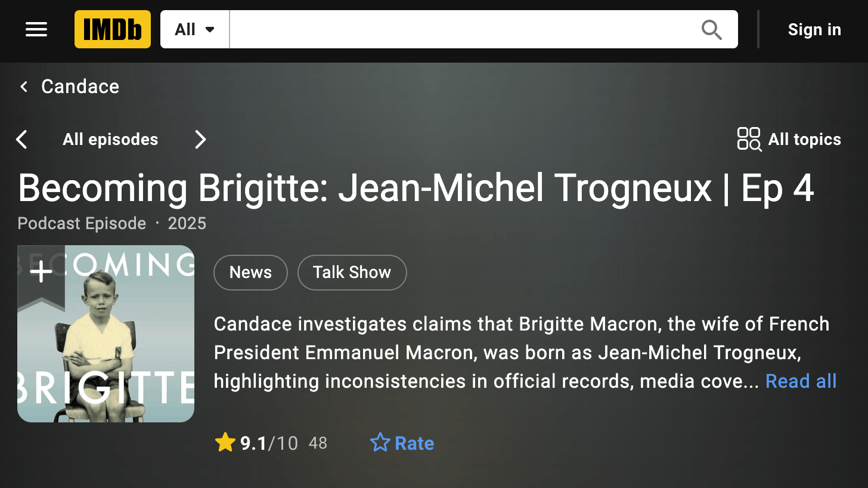Expand the plot with Read all
Viewport: 868px width, 488px height.
pos(801,381)
